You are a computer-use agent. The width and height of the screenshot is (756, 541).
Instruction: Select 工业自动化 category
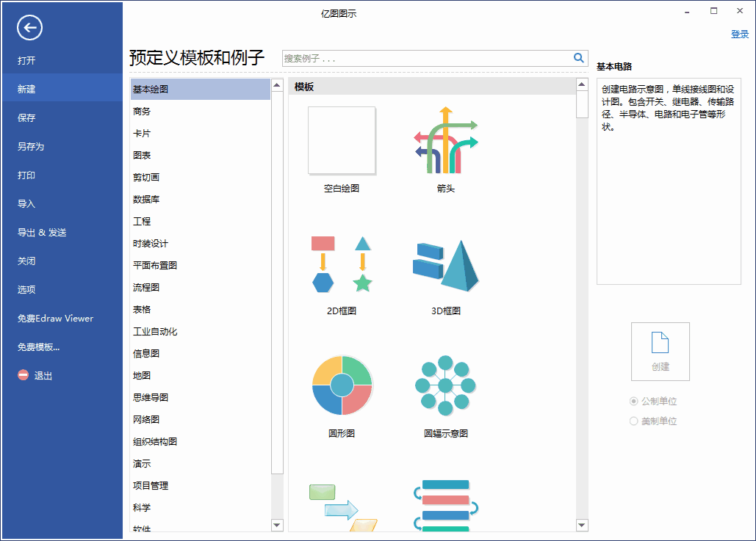click(200, 332)
